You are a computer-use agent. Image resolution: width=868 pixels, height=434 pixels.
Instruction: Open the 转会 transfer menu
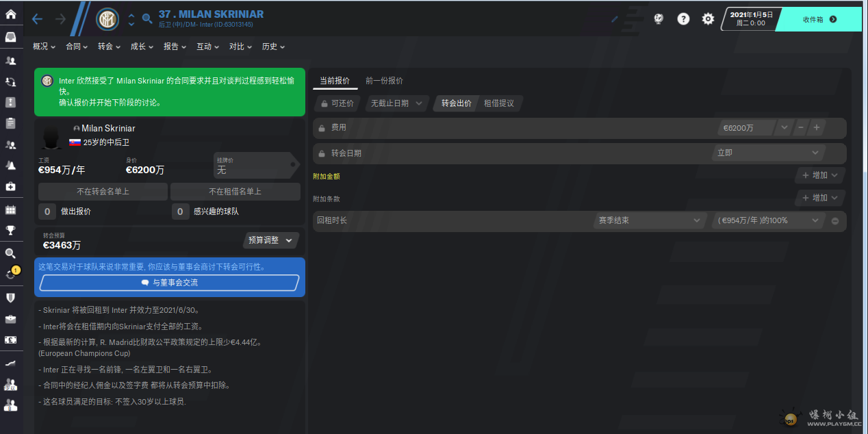click(x=110, y=47)
